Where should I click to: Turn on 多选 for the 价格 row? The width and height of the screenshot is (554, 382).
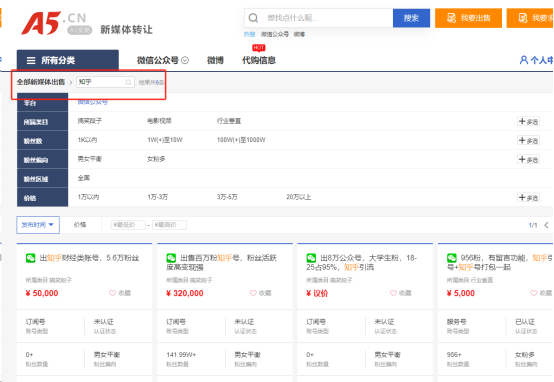528,197
